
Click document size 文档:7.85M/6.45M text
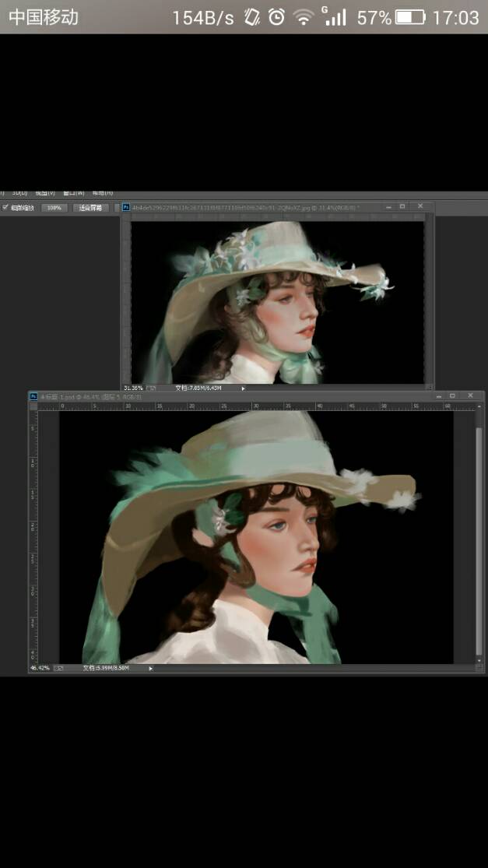[198, 388]
